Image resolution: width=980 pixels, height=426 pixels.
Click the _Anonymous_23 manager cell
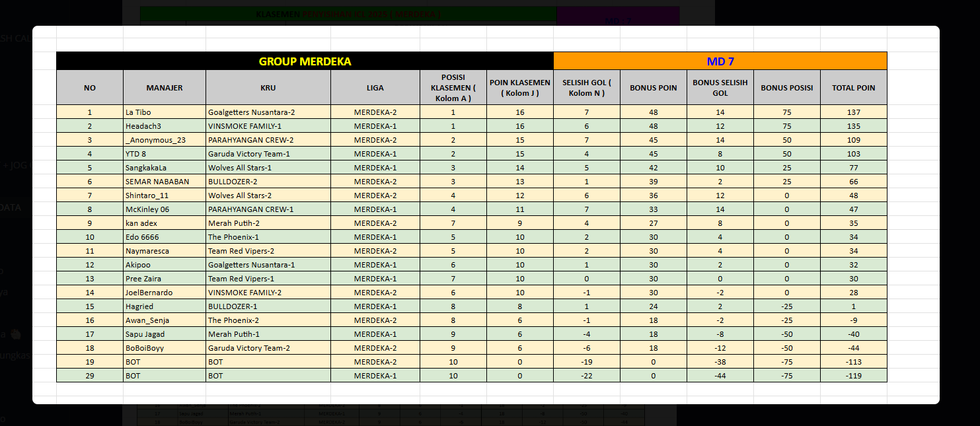coord(165,140)
